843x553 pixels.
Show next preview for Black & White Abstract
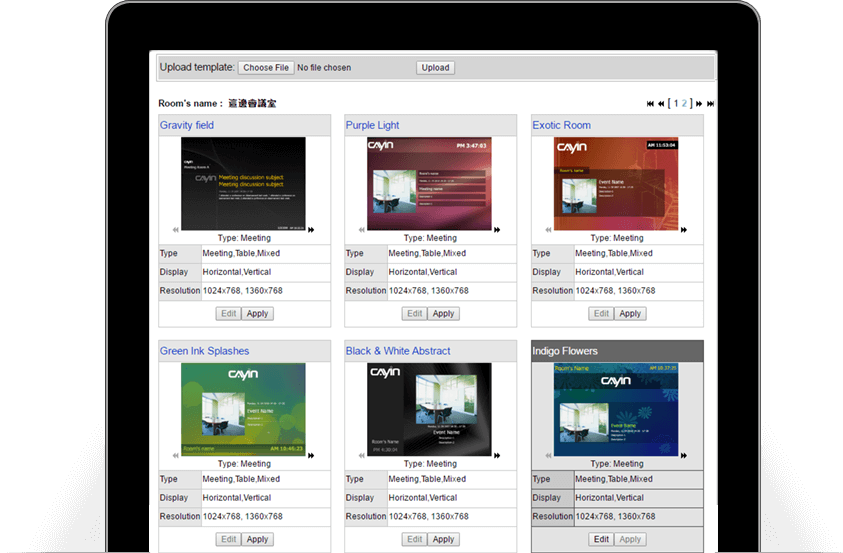(497, 456)
